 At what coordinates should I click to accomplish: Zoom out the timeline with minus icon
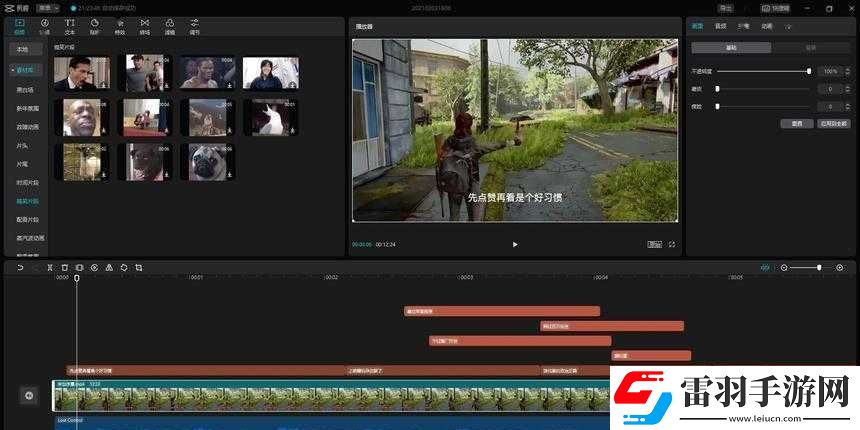pyautogui.click(x=784, y=268)
